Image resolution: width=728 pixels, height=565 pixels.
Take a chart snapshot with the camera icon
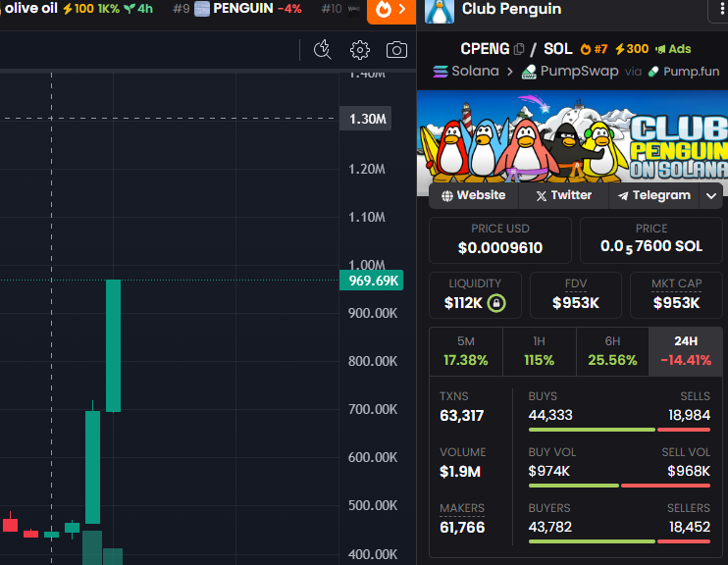point(396,50)
